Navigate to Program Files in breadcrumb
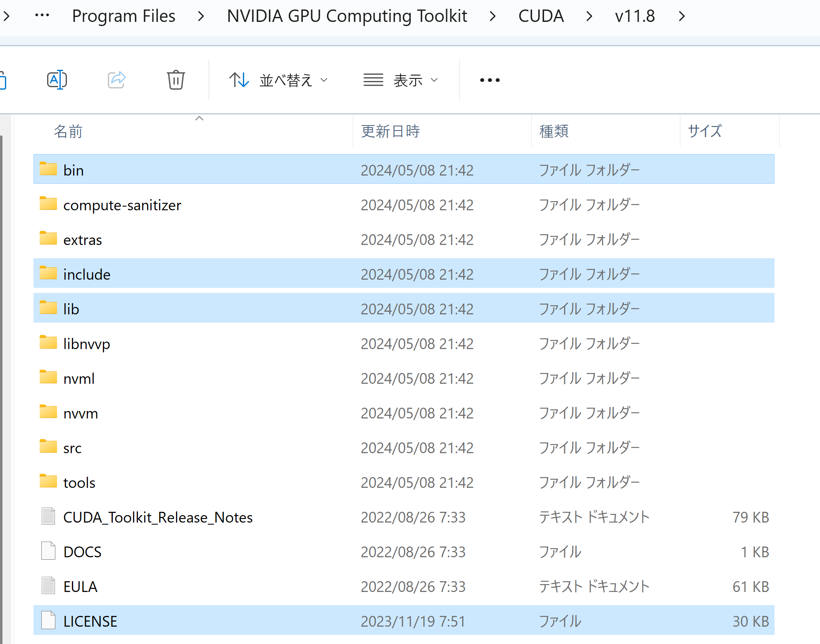The width and height of the screenshot is (820, 644). coord(124,16)
